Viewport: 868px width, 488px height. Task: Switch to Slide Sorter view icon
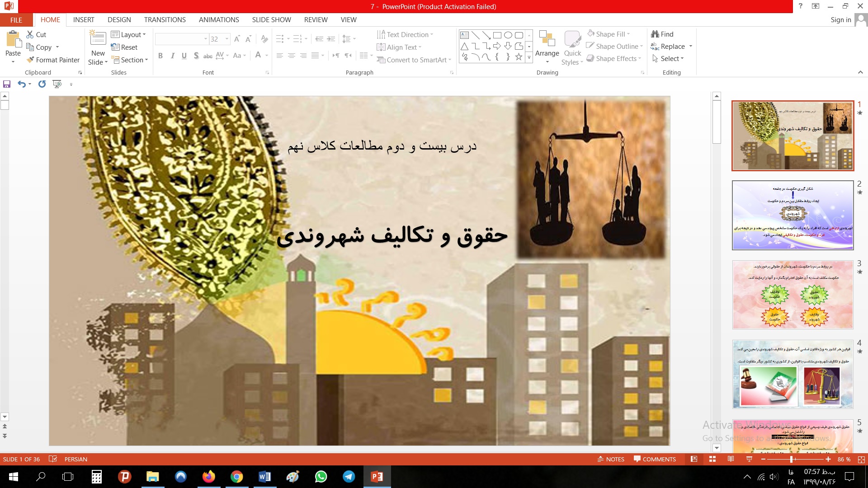712,459
